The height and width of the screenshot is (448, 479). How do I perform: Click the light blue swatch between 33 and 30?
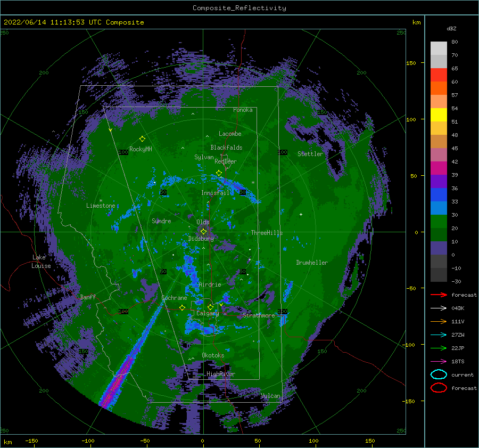tap(439, 208)
